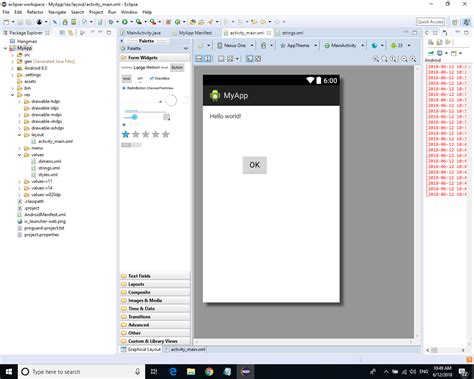Open Microsoft Edge from taskbar
Image resolution: width=474 pixels, height=379 pixels.
(173, 371)
